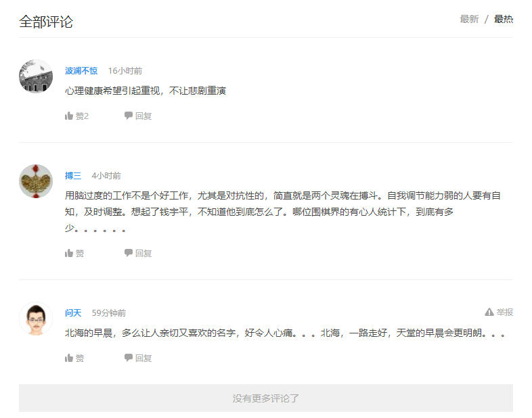532x418 pixels.
Task: Like 波澜不惊's comment thumbs-up icon
Action: [x=69, y=116]
